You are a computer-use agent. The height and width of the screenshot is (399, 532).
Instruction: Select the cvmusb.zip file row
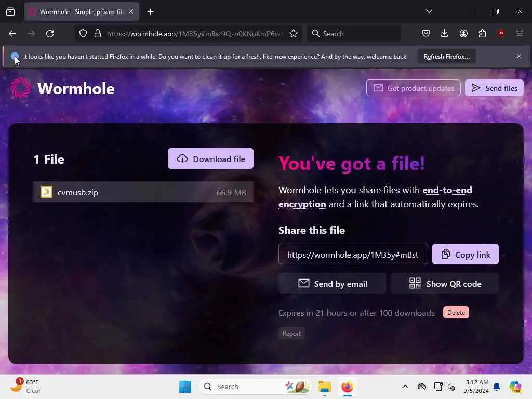pyautogui.click(x=143, y=192)
